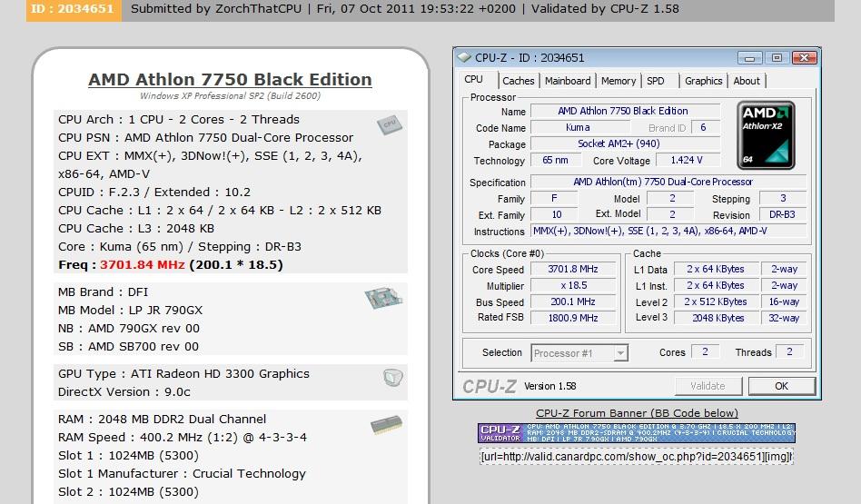Click the GPU icon beside GPU Type

(x=392, y=377)
